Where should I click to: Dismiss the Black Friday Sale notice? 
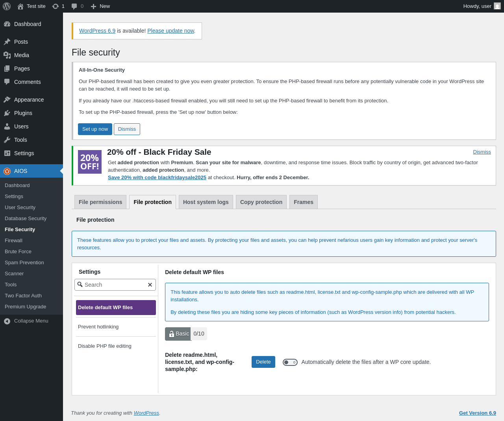pyautogui.click(x=482, y=152)
